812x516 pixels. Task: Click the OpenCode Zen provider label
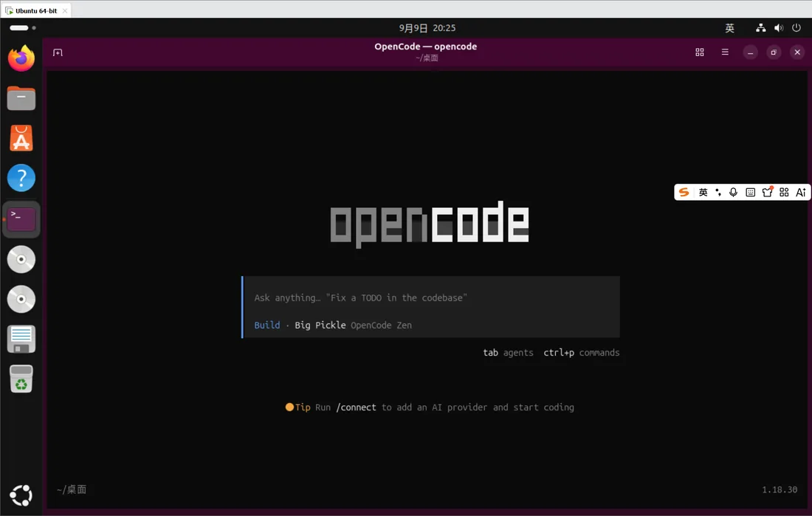coord(381,326)
